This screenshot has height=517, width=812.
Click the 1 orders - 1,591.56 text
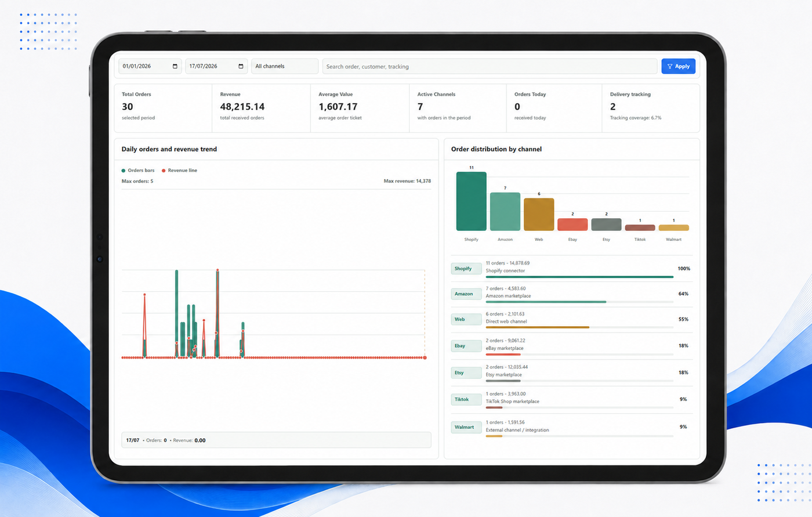(505, 422)
